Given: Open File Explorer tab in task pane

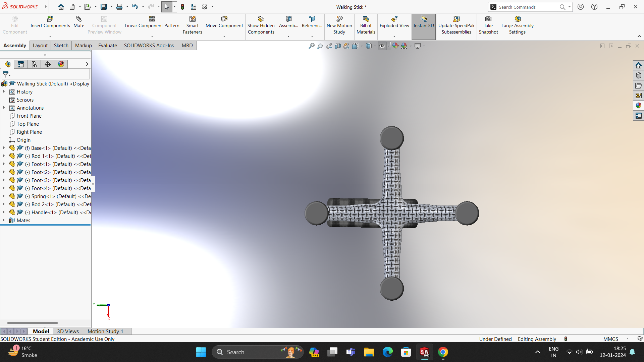Looking at the screenshot, I should coord(638,85).
